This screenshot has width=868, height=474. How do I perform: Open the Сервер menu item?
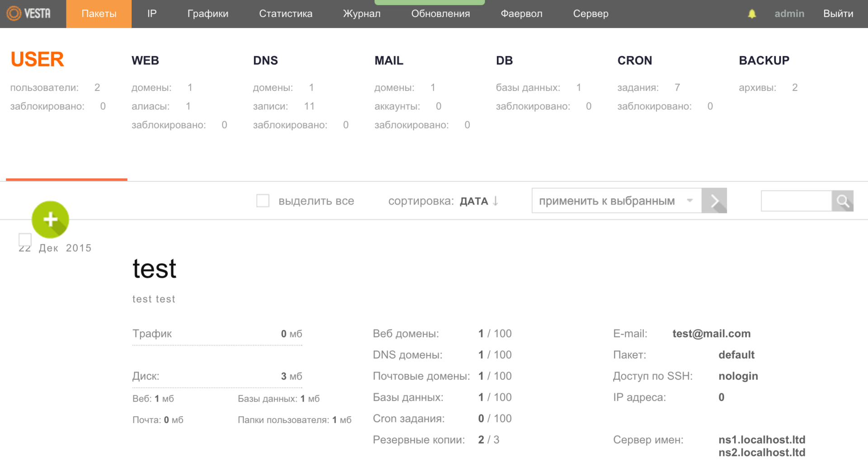coord(591,14)
